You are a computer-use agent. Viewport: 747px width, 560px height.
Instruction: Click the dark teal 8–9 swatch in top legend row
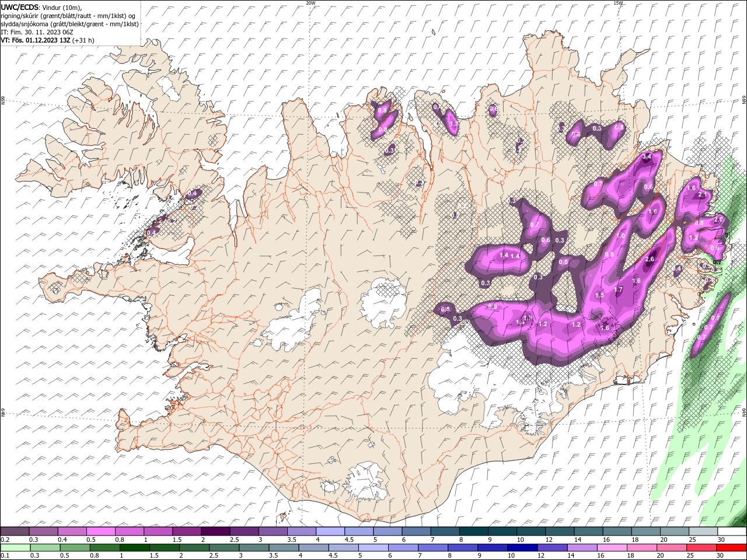coord(473,531)
